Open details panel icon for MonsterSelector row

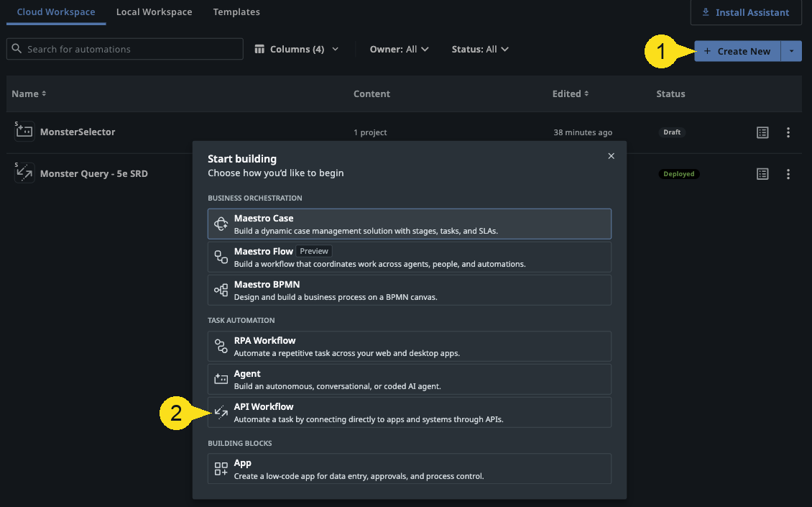(762, 132)
